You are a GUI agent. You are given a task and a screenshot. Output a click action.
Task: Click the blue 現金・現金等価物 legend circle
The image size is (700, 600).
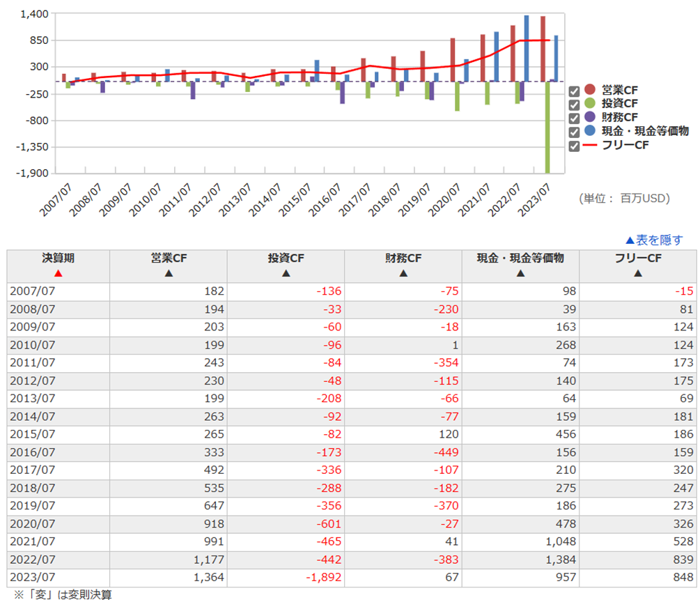coord(591,130)
